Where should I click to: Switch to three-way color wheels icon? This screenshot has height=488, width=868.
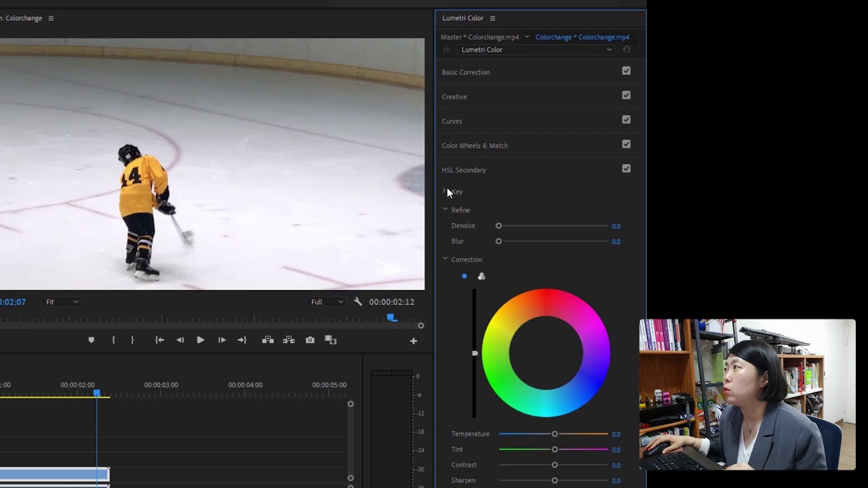coord(481,276)
